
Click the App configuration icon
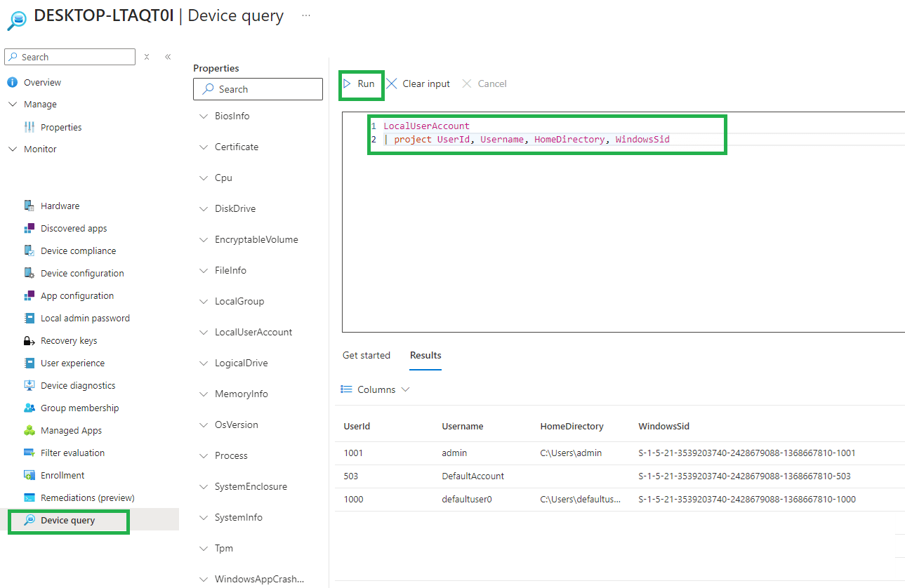(29, 295)
